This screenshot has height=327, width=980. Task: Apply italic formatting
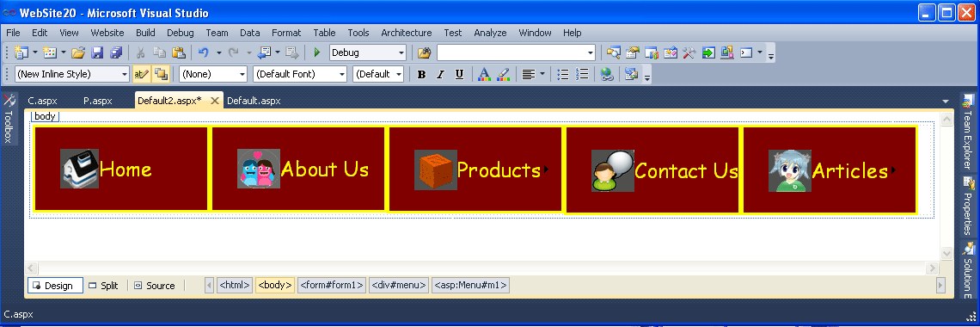point(440,74)
